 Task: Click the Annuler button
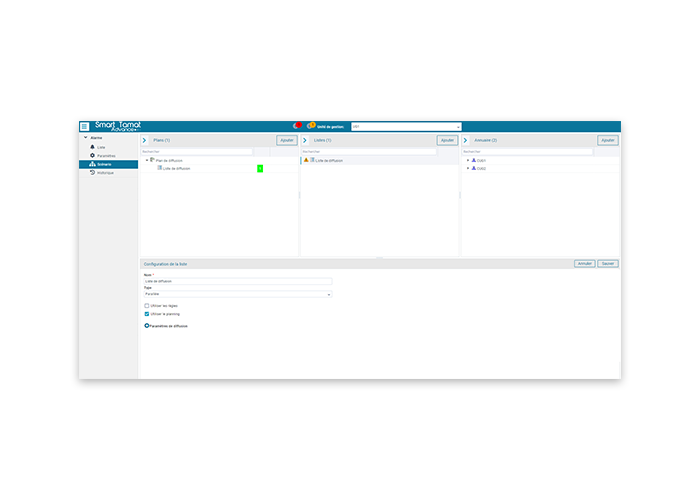(x=585, y=264)
